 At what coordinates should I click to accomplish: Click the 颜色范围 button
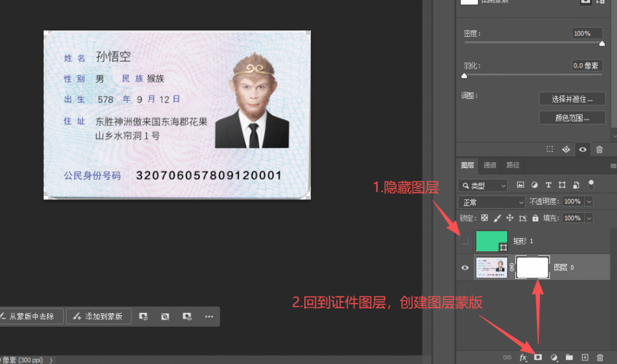(x=572, y=118)
